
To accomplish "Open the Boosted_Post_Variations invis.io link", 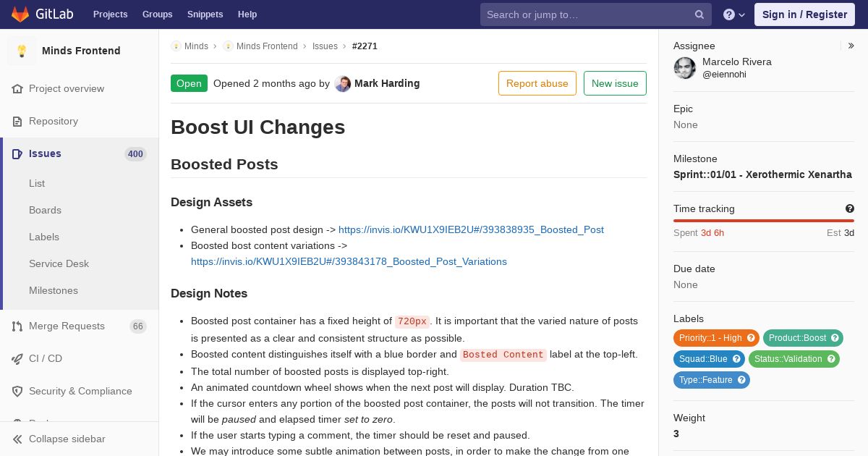I will (349, 261).
